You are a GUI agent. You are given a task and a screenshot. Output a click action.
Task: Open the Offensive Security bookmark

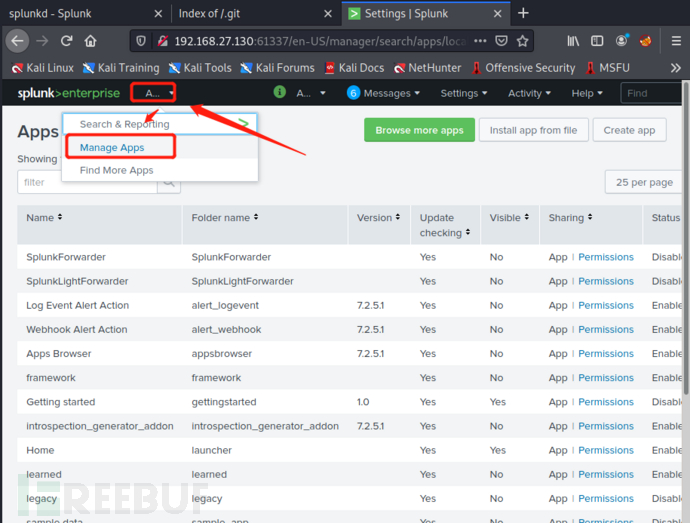point(524,68)
